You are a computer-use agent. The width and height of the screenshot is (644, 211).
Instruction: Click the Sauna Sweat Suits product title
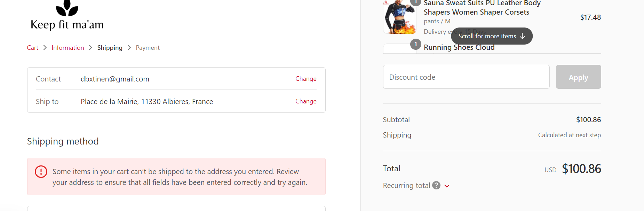coord(482,8)
